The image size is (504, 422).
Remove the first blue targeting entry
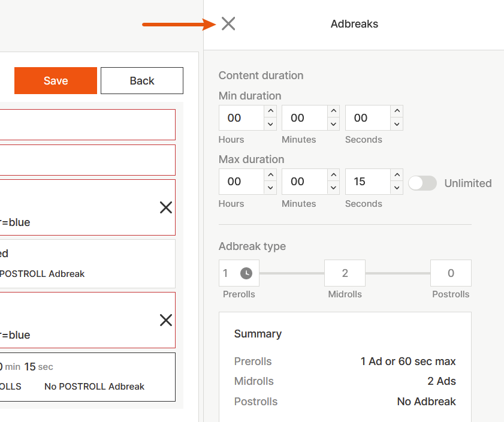click(166, 207)
